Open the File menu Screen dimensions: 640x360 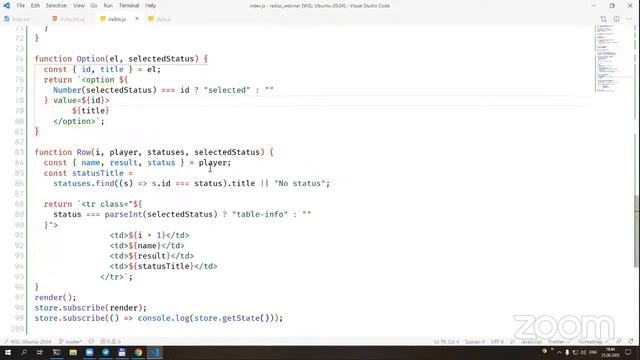click(20, 6)
